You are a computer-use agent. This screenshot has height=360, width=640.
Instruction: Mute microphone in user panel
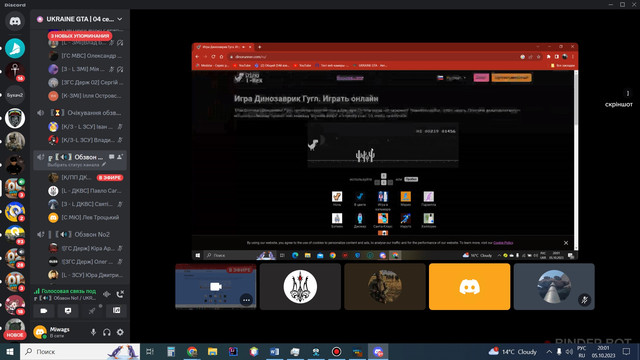[x=93, y=332]
